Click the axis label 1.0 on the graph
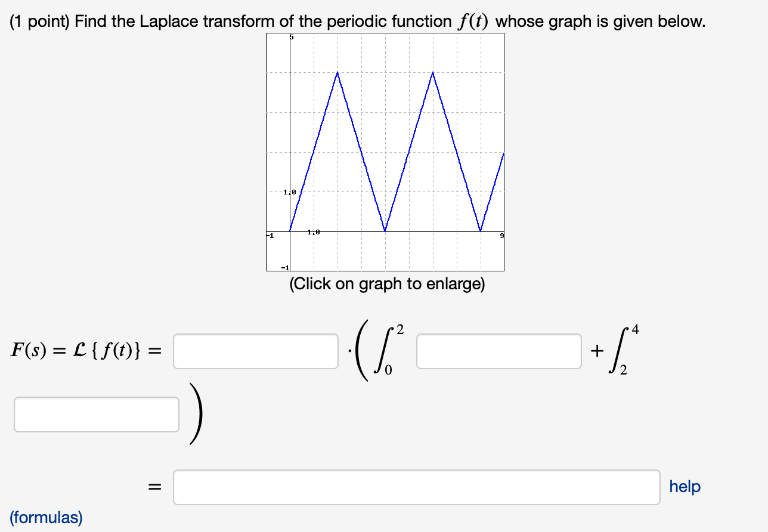 click(x=290, y=192)
